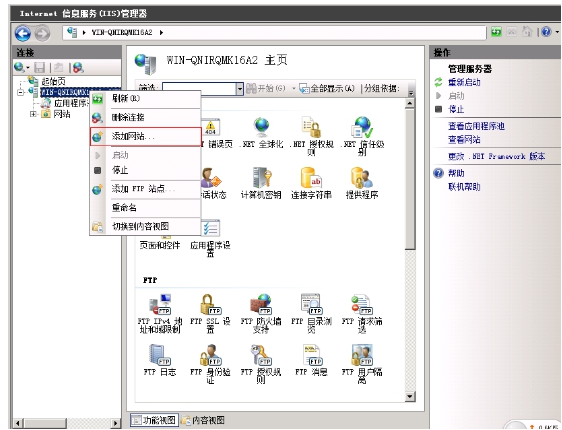The height and width of the screenshot is (430, 562).
Task: Open the view options dropdown after 分组依据
Action: [411, 92]
